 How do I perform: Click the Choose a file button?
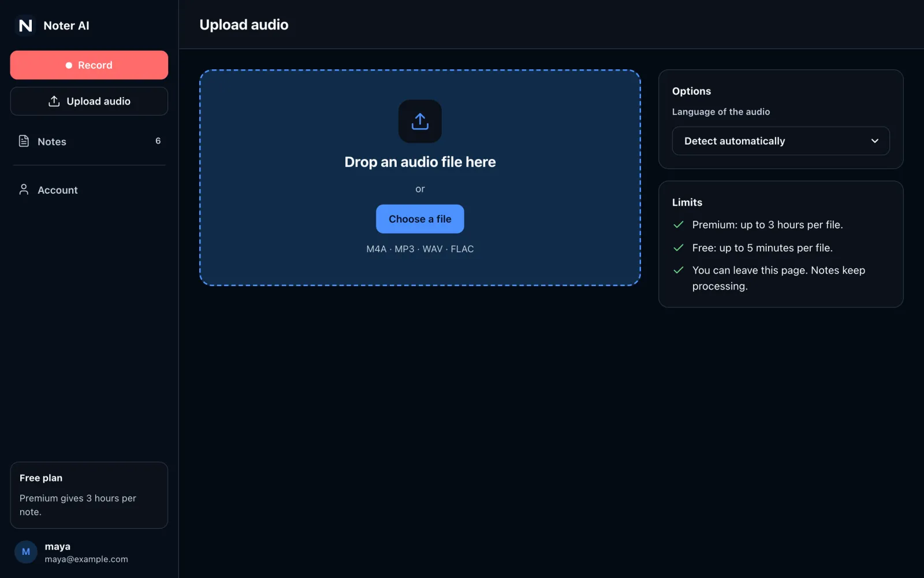(420, 219)
